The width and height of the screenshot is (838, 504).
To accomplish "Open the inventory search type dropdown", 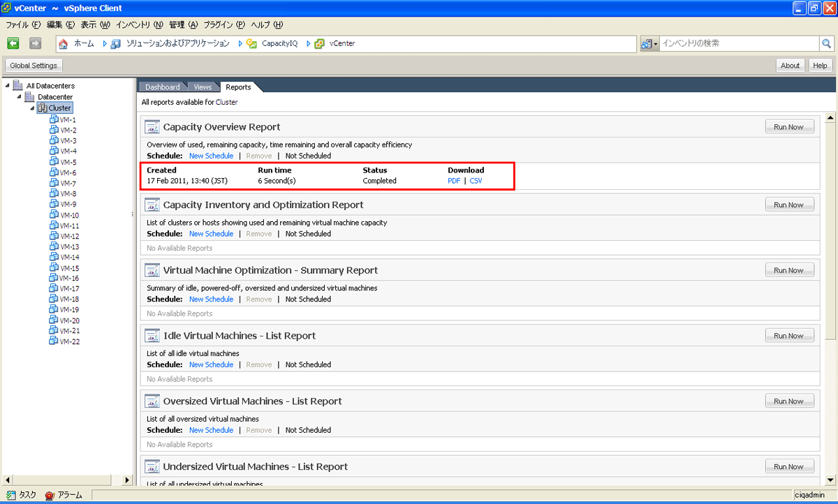I will pyautogui.click(x=649, y=43).
